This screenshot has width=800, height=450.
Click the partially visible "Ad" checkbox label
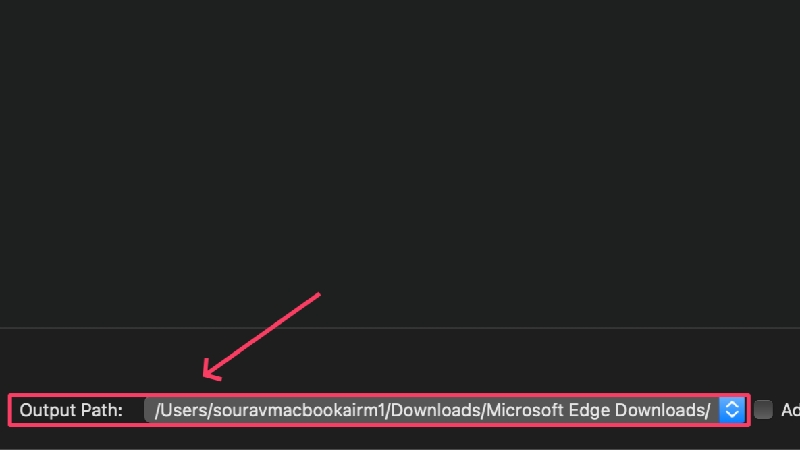[x=790, y=410]
